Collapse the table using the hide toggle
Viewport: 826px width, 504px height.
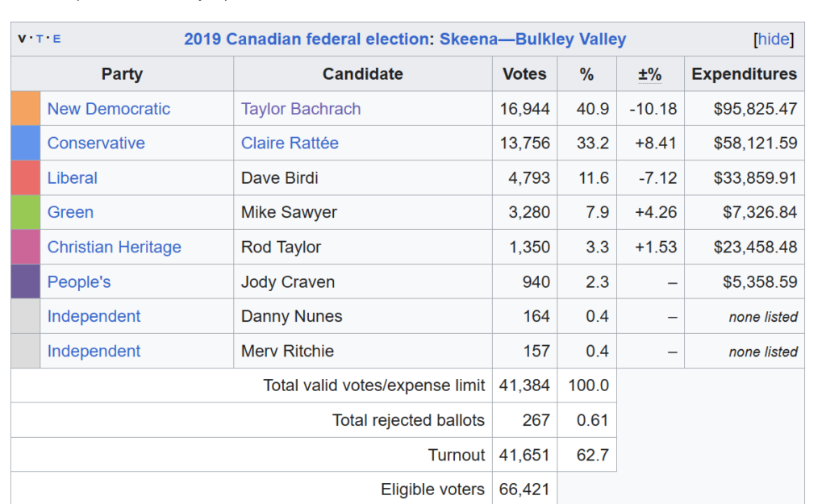[x=773, y=40]
